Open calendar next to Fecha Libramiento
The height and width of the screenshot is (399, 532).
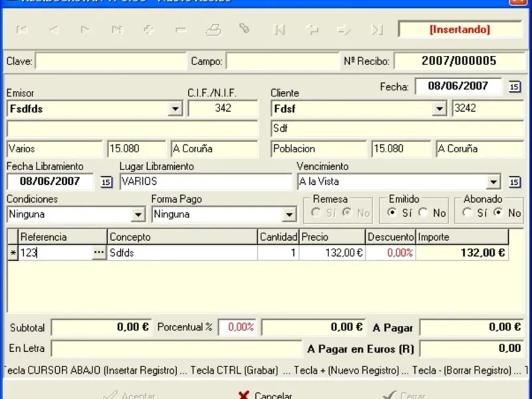point(106,182)
